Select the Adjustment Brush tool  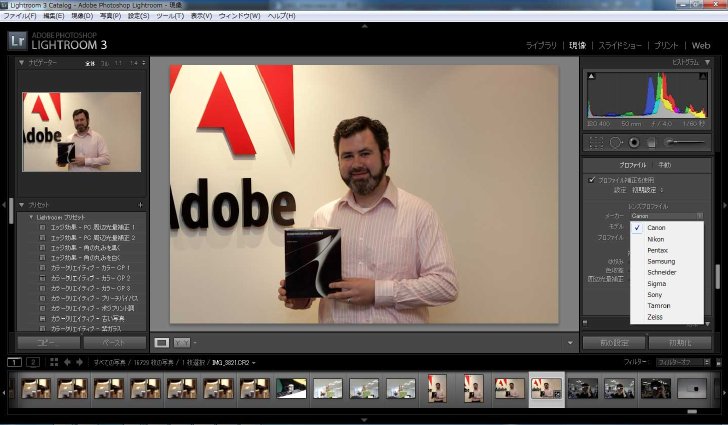(685, 143)
